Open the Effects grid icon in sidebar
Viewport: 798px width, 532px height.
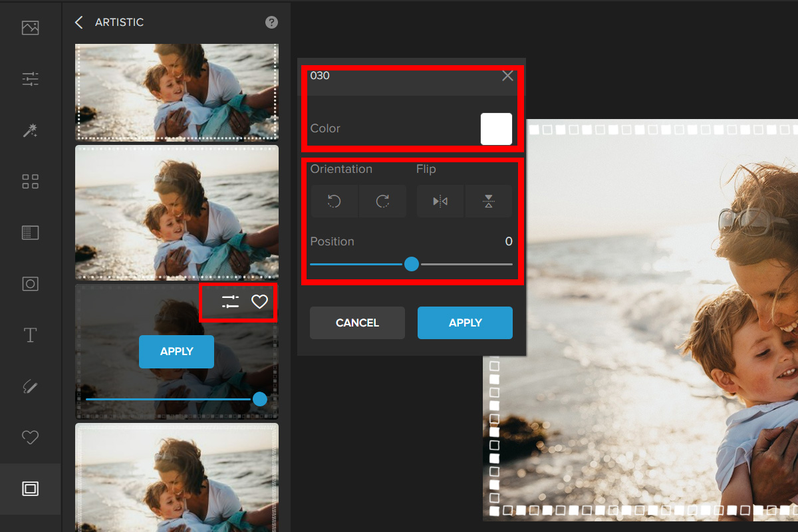[x=30, y=182]
